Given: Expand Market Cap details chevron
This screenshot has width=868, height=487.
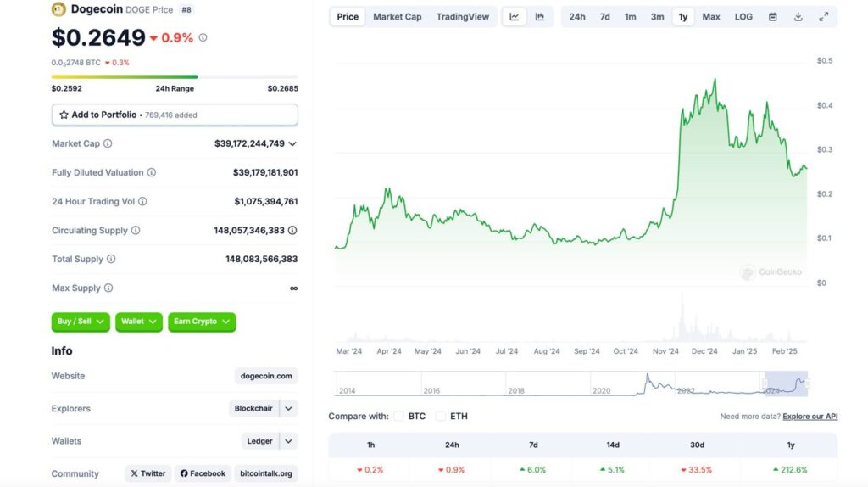Looking at the screenshot, I should pyautogui.click(x=292, y=143).
